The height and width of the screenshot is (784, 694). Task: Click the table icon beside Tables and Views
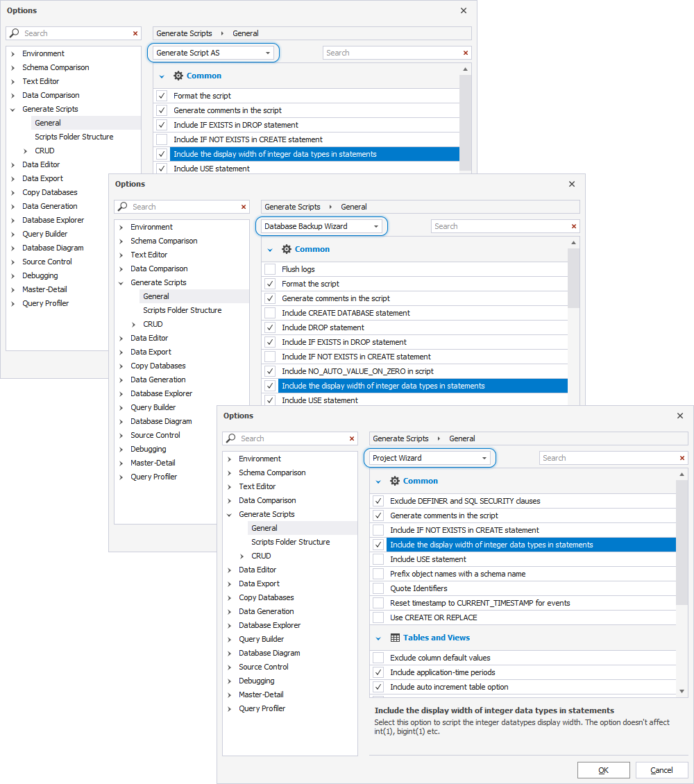point(395,638)
